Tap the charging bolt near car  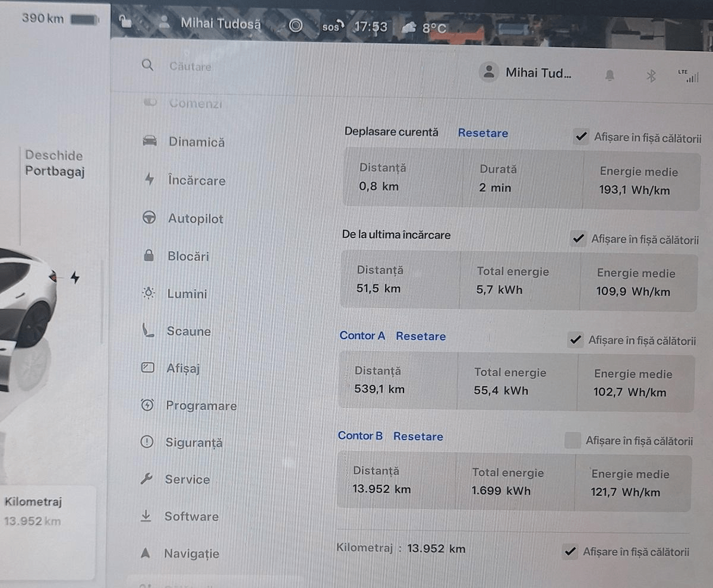point(75,277)
